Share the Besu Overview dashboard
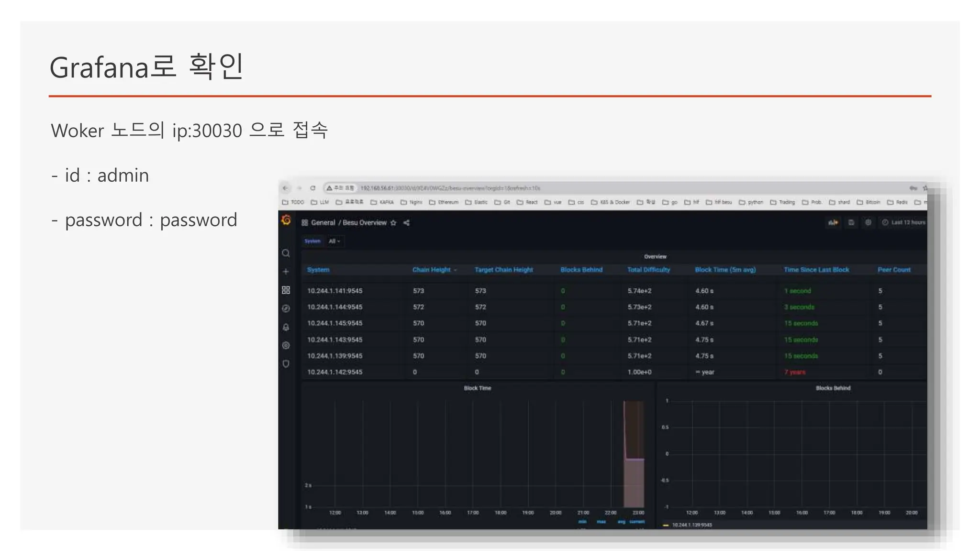The height and width of the screenshot is (551, 980). 406,223
